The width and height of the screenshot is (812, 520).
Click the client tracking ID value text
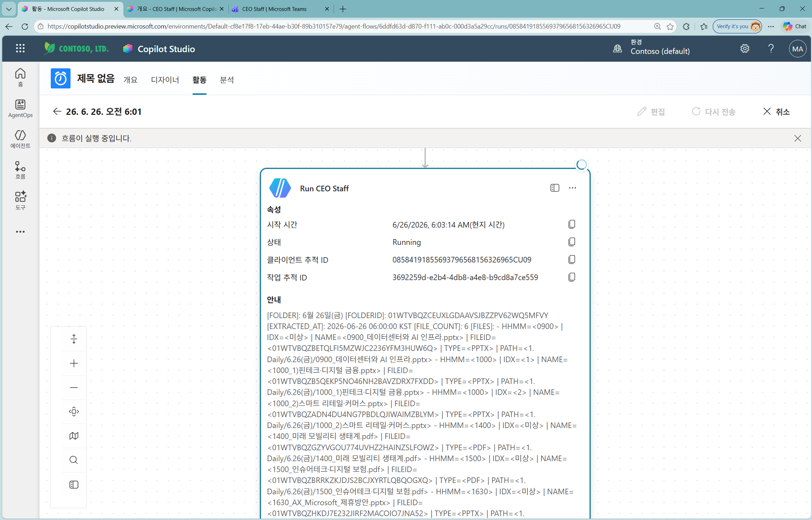point(462,260)
